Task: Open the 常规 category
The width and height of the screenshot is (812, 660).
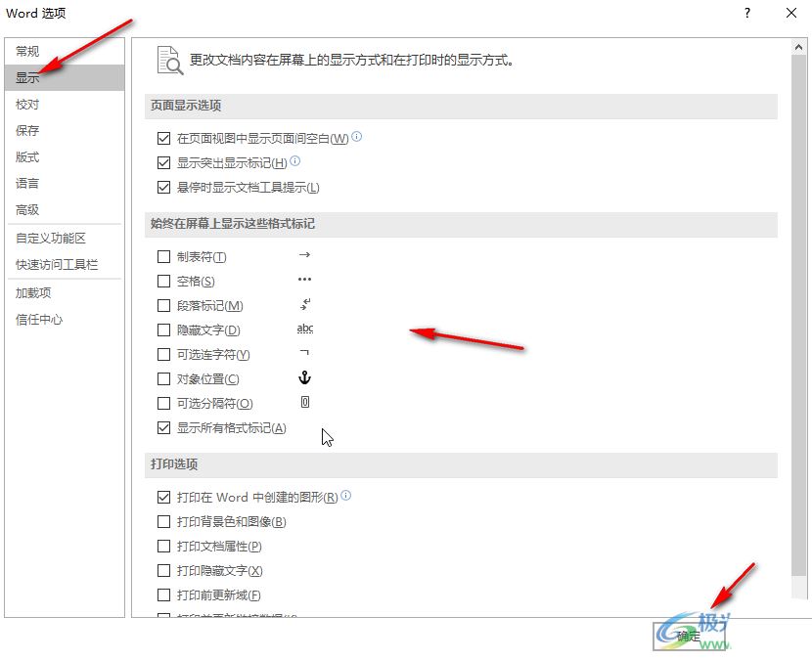Action: 65,51
